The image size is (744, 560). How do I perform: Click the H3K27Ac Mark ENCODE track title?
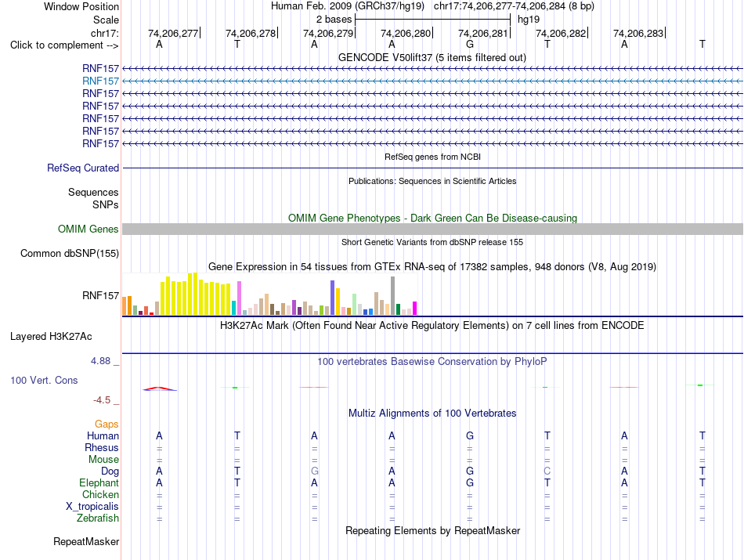point(432,326)
